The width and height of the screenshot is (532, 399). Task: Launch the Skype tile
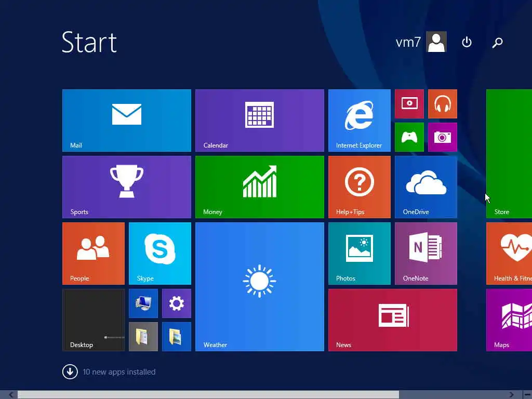pos(160,254)
